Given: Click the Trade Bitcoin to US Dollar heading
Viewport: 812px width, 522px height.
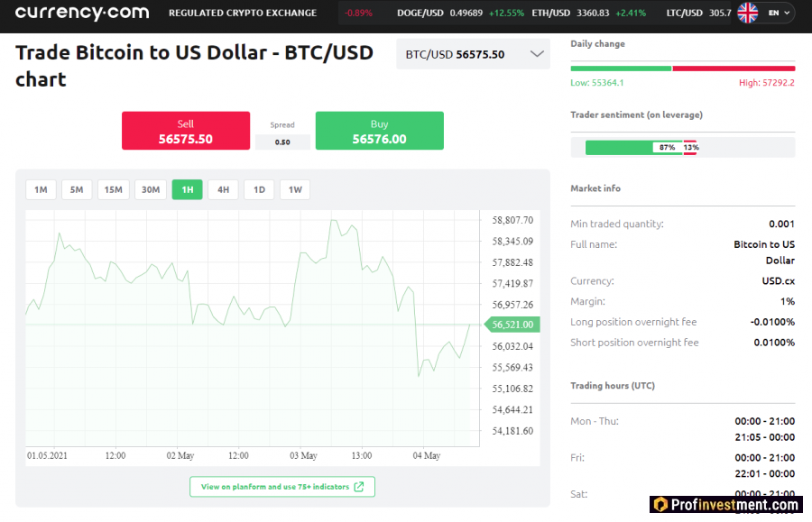Looking at the screenshot, I should 194,66.
